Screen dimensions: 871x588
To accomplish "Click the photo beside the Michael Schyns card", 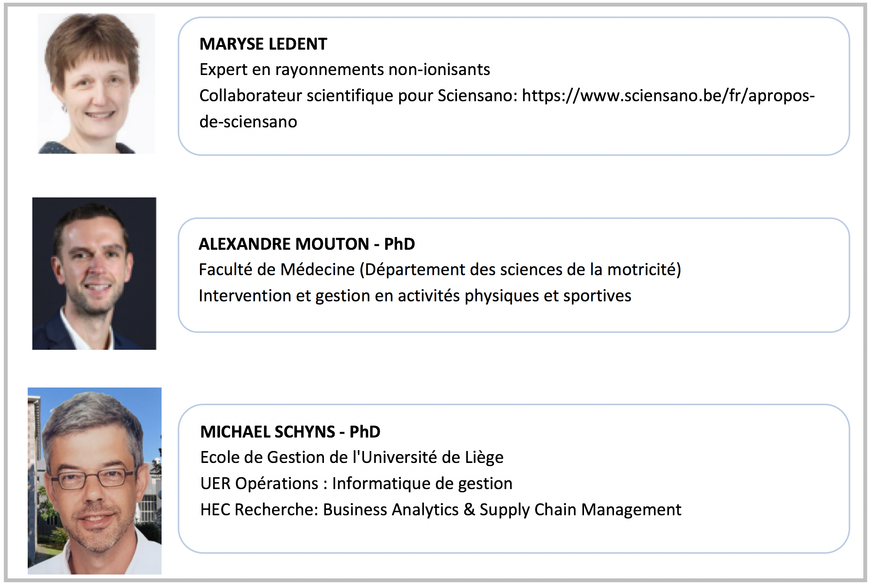I will tap(95, 481).
